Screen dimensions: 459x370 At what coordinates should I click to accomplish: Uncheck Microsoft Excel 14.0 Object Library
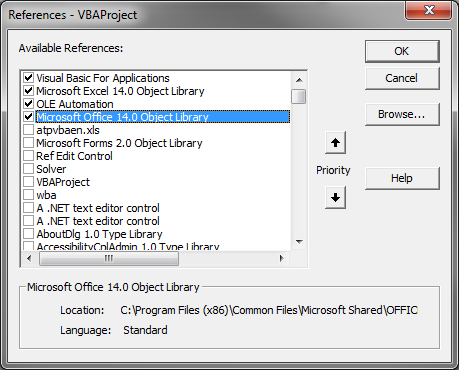[28, 91]
